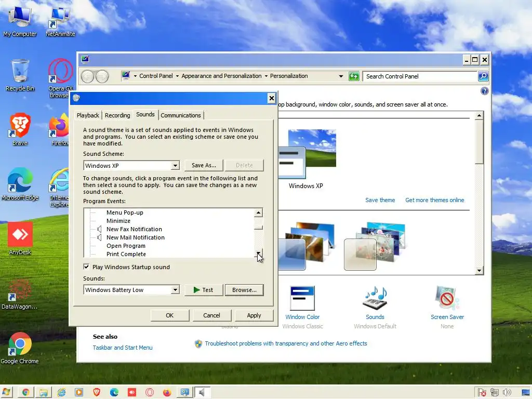Click Program Events scrollbar up arrow

click(258, 212)
